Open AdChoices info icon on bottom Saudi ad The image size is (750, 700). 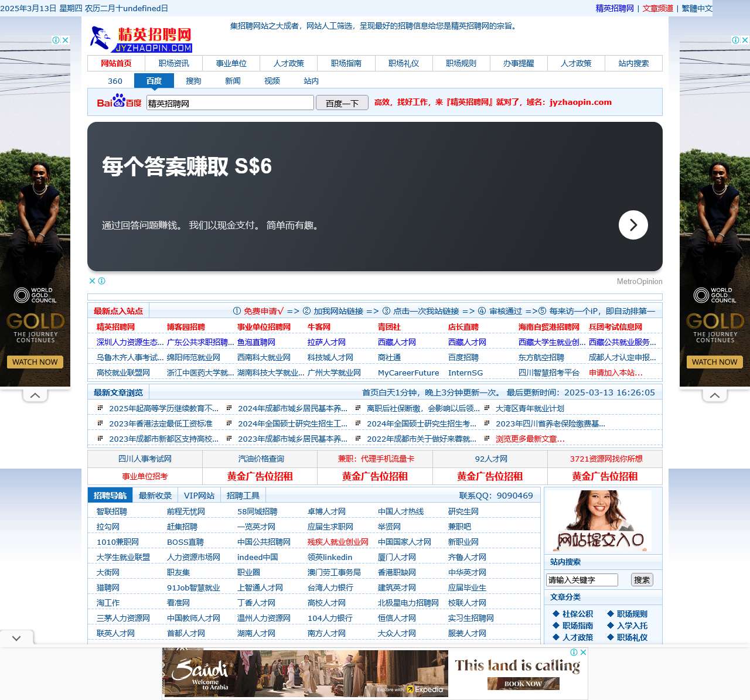[574, 652]
